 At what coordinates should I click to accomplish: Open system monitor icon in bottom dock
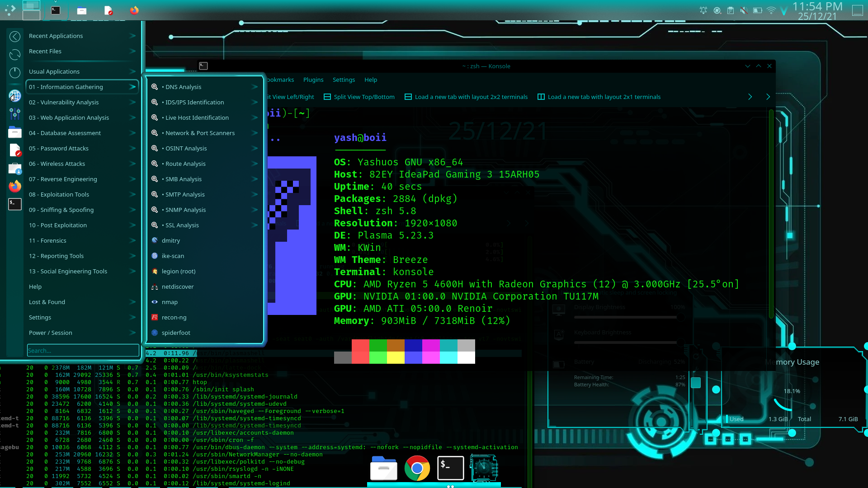[x=484, y=468]
